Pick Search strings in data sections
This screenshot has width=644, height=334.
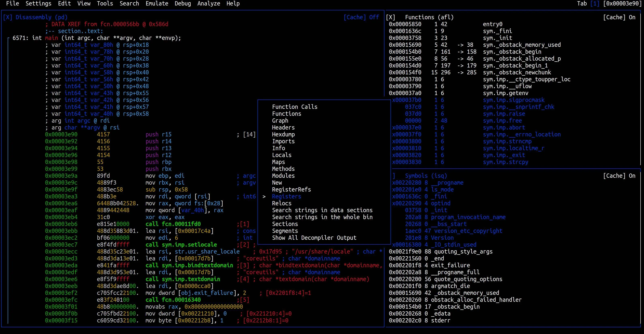pyautogui.click(x=322, y=210)
